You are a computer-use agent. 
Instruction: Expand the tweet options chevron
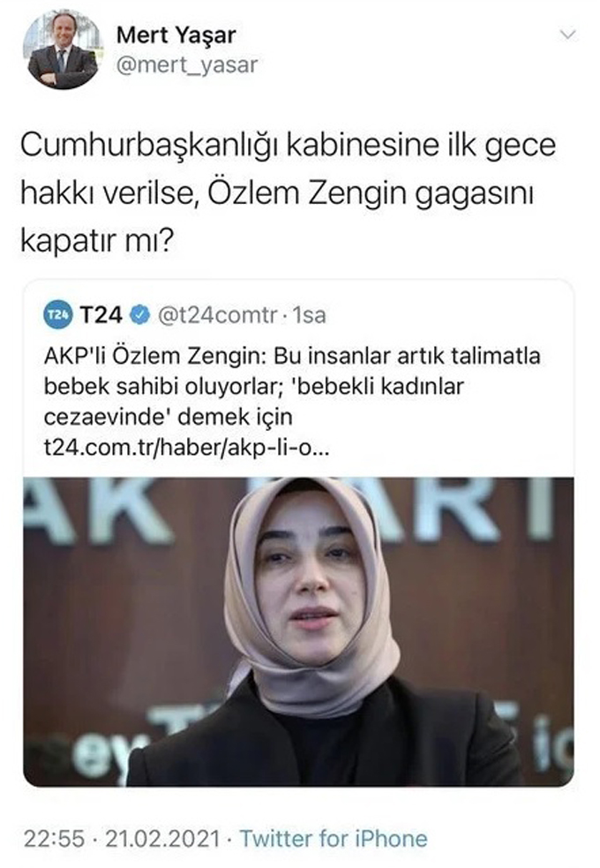pyautogui.click(x=568, y=34)
